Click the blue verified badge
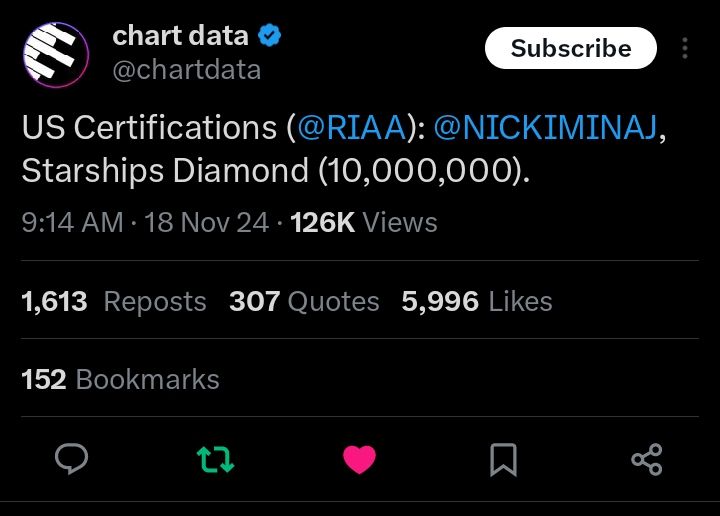The width and height of the screenshot is (720, 516). point(270,36)
